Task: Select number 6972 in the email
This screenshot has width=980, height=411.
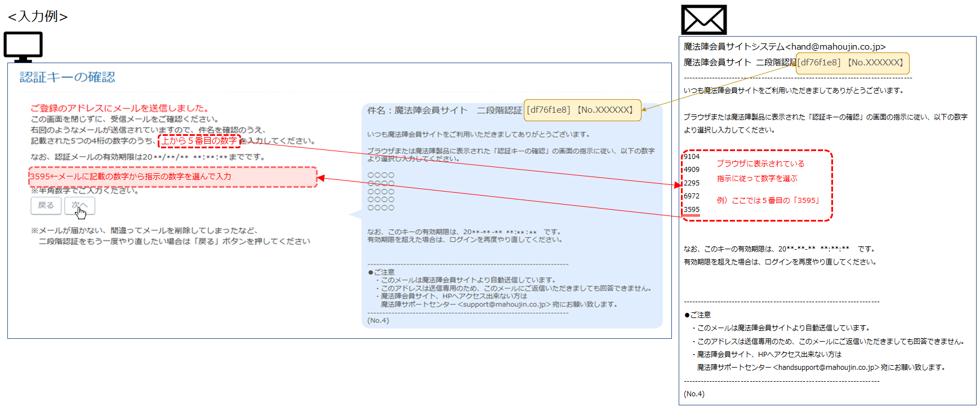Action: tap(692, 196)
